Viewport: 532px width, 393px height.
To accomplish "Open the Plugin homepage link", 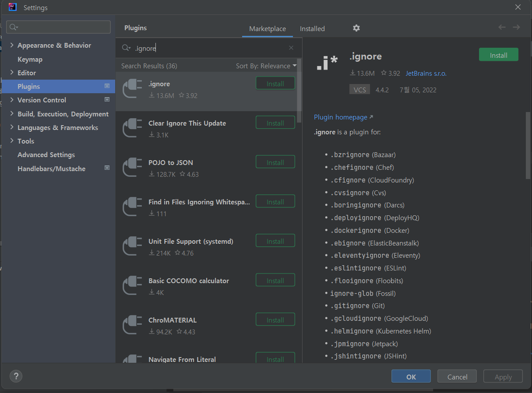I will click(343, 117).
